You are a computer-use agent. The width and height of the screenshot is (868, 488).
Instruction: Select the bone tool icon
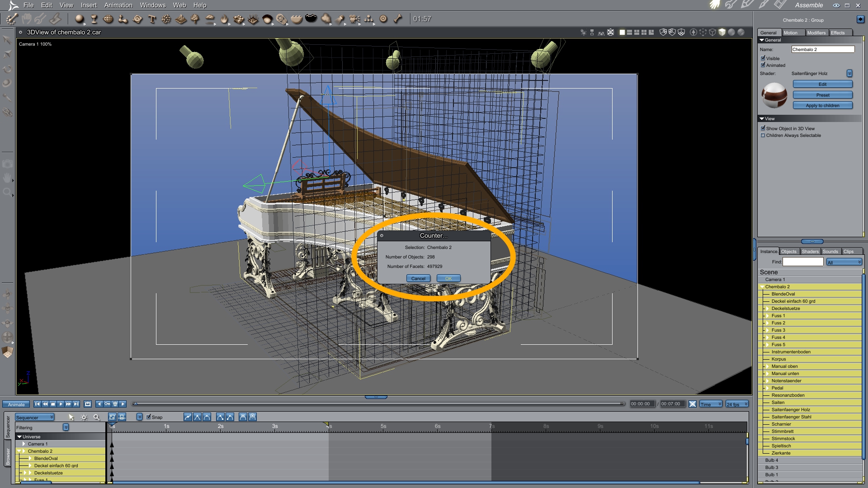coord(398,19)
